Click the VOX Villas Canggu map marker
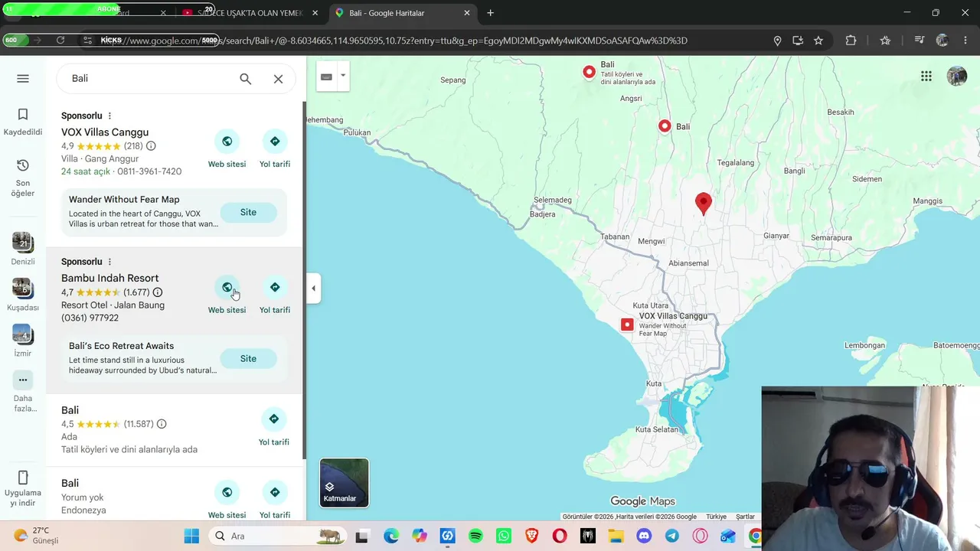Screen dimensions: 980x551 click(627, 324)
